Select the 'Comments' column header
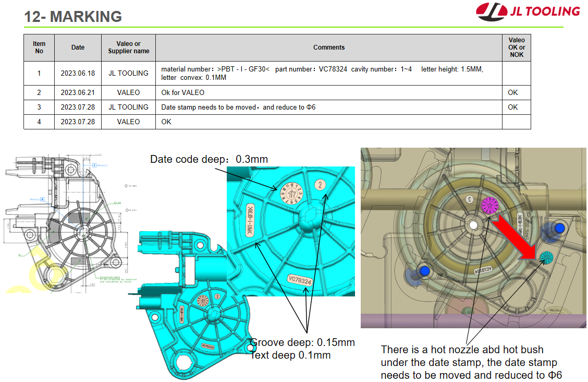588x382 pixels. coord(329,47)
